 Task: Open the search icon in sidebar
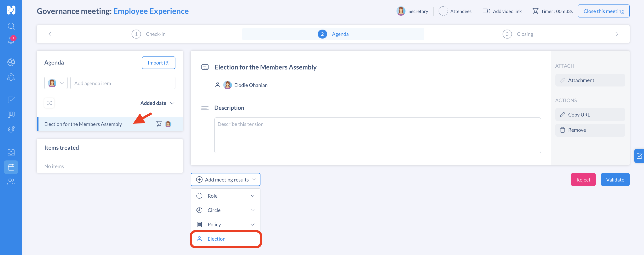(x=11, y=26)
